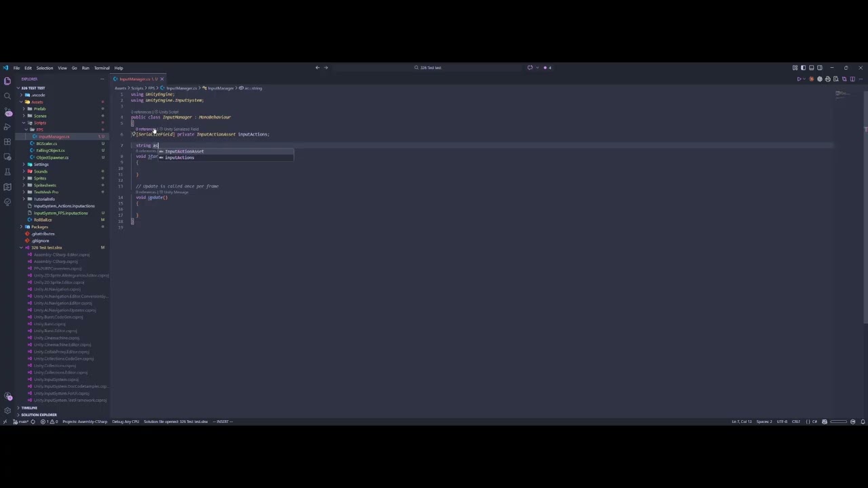Click UTF-8 encoding in status bar
The image size is (868, 488).
(782, 422)
